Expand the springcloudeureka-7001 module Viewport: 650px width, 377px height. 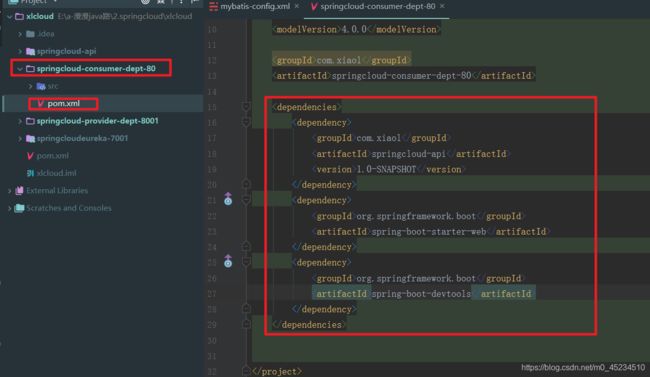(x=20, y=139)
